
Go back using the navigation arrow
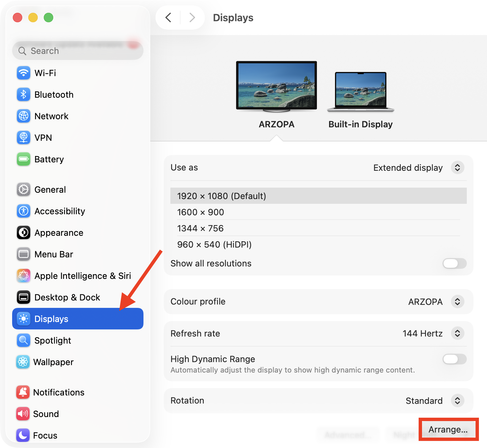pyautogui.click(x=168, y=18)
